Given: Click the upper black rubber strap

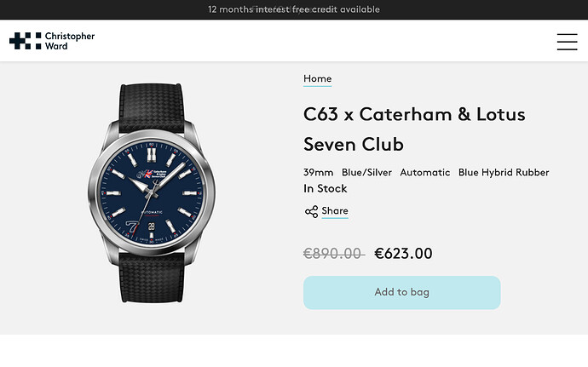Looking at the screenshot, I should pos(152,106).
